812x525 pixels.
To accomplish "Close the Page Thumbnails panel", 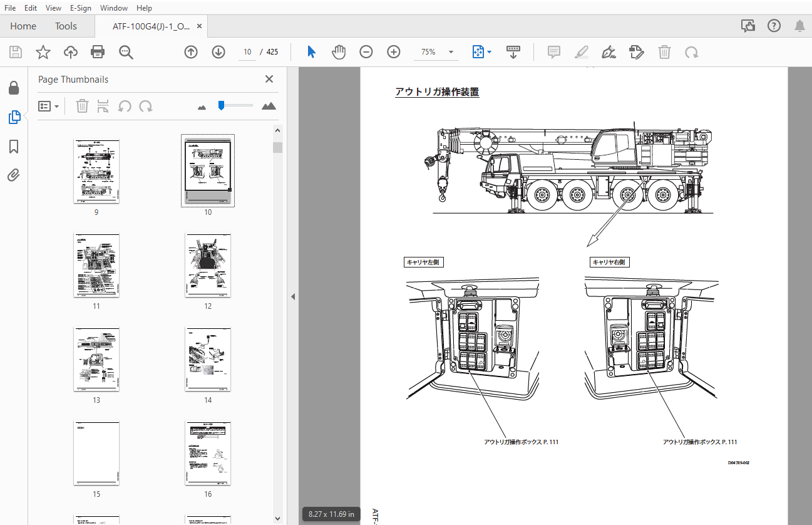I will click(269, 79).
